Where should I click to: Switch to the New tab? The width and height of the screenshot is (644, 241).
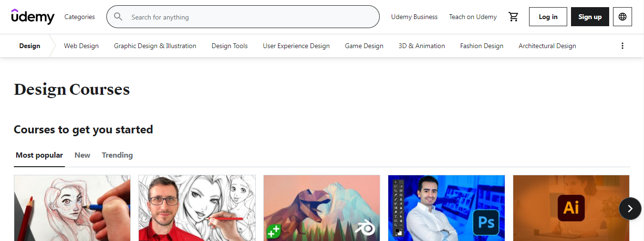click(82, 155)
